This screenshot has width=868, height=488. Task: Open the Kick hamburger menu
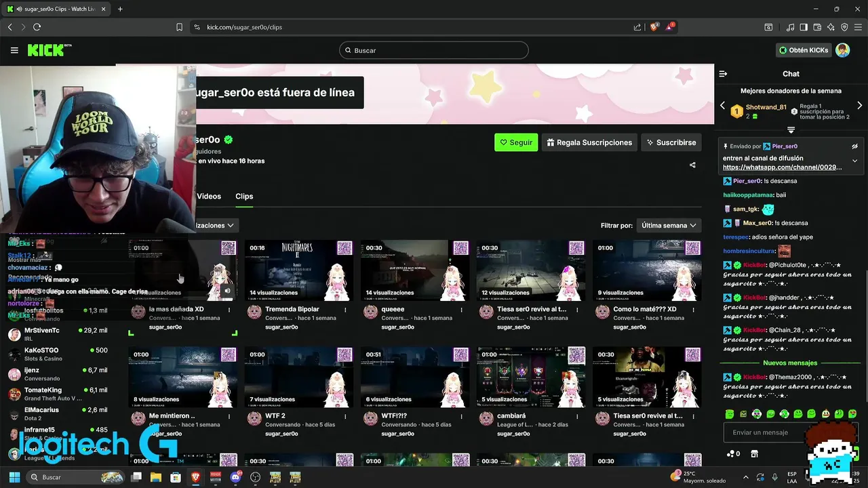[x=14, y=50]
